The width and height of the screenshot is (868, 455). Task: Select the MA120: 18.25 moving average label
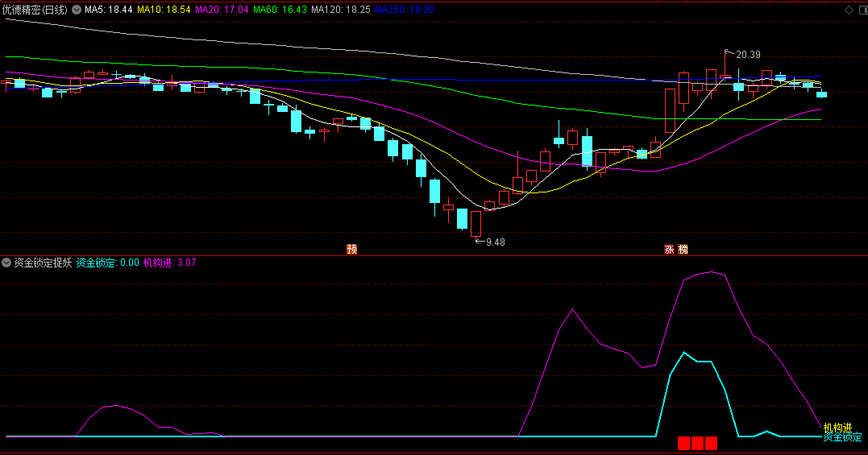click(341, 10)
